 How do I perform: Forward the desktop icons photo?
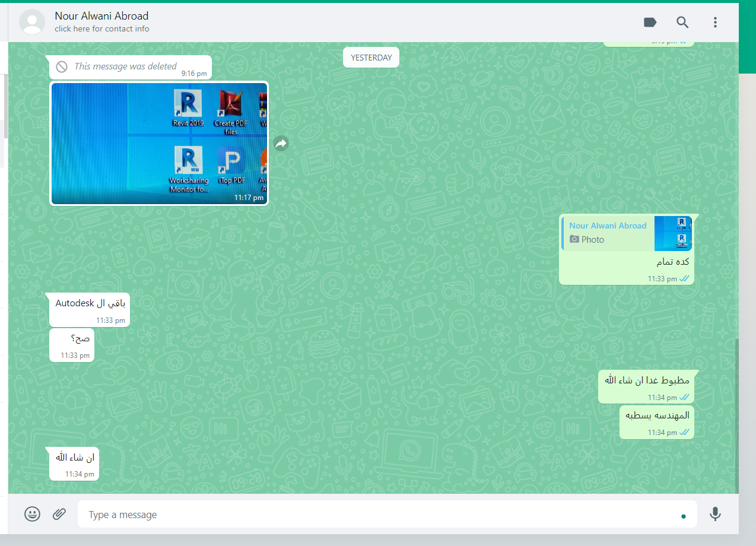pyautogui.click(x=281, y=143)
